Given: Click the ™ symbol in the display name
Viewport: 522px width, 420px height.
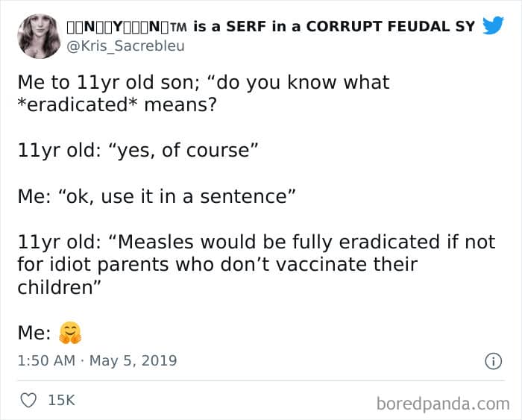Looking at the screenshot, I should coord(178,27).
